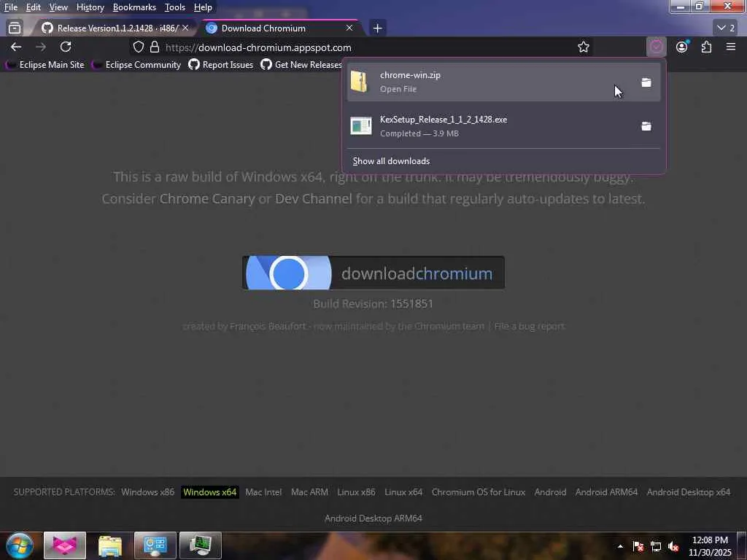This screenshot has height=560, width=747.
Task: Select Mac ARM platform
Action: tap(309, 492)
